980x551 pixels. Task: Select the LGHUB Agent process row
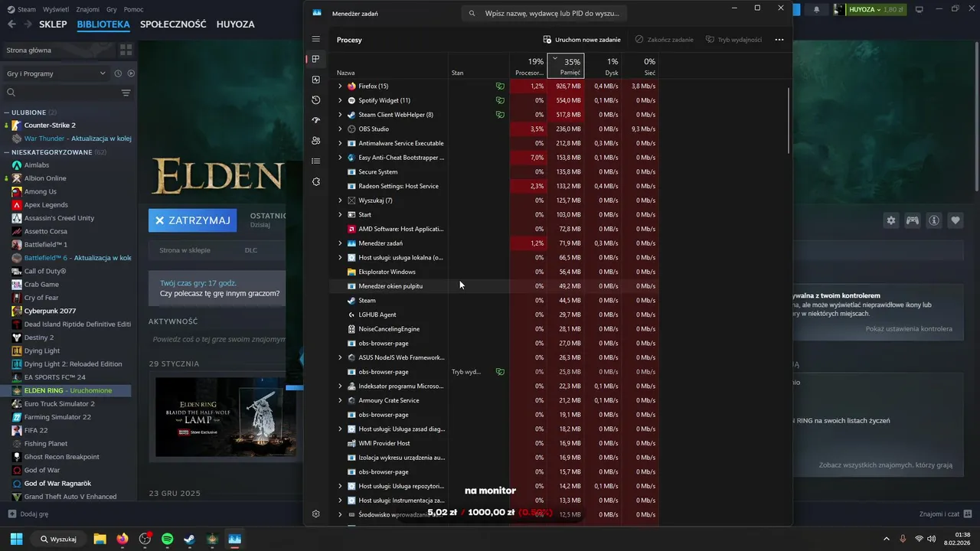(494, 315)
